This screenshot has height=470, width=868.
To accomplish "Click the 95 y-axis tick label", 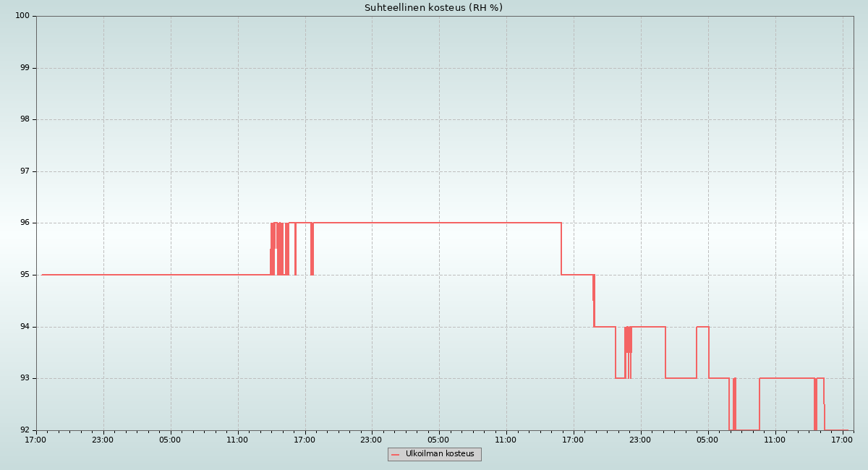I will point(25,275).
